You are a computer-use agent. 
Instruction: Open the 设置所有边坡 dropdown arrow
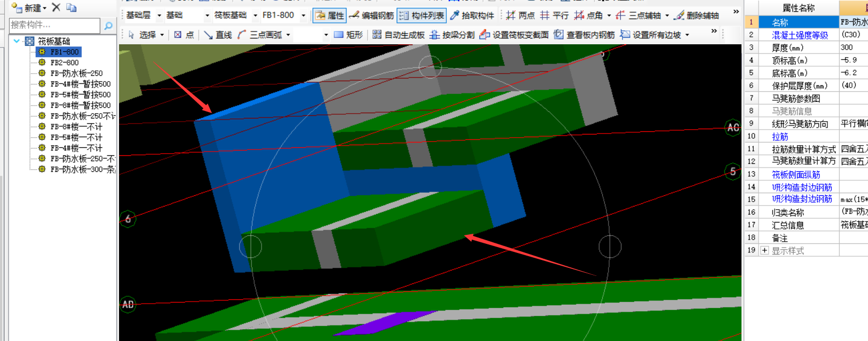pos(687,35)
